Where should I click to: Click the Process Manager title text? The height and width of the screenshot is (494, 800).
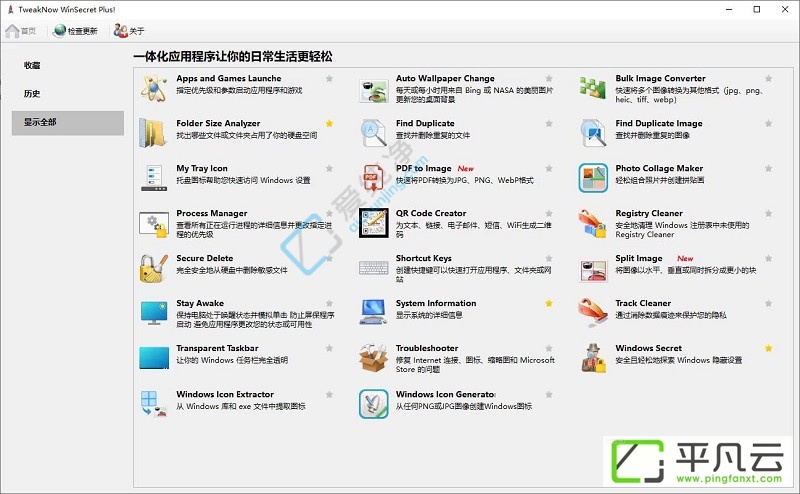coord(212,213)
